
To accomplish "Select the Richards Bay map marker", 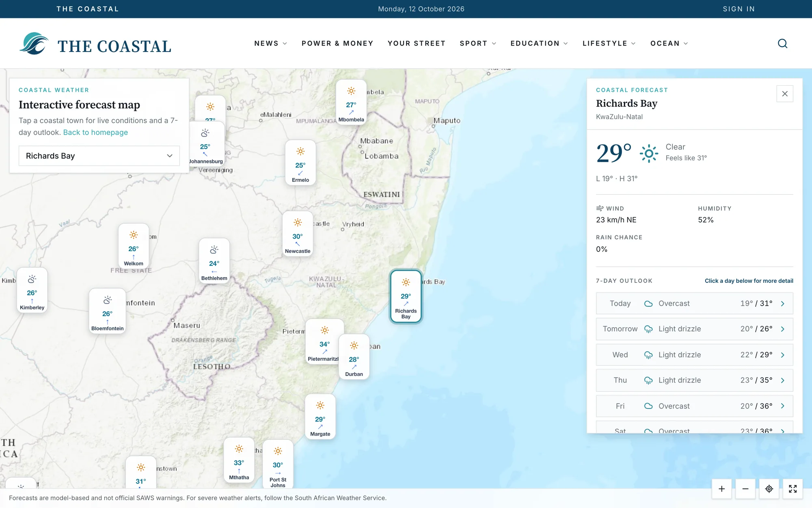I will (406, 297).
